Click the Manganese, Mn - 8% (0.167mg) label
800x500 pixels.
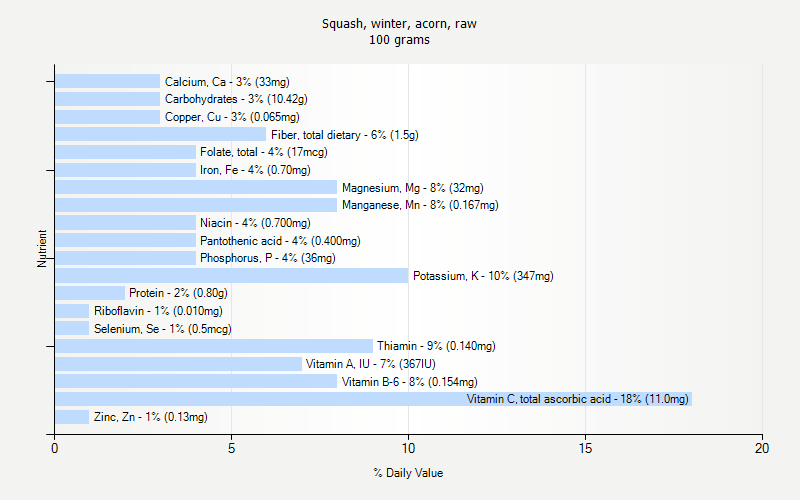click(420, 205)
